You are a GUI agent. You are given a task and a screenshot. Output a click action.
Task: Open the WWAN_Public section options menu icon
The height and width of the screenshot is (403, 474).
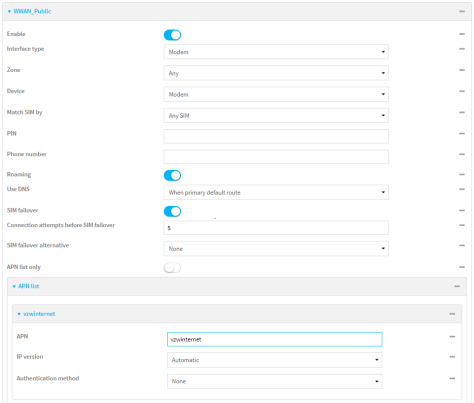462,11
